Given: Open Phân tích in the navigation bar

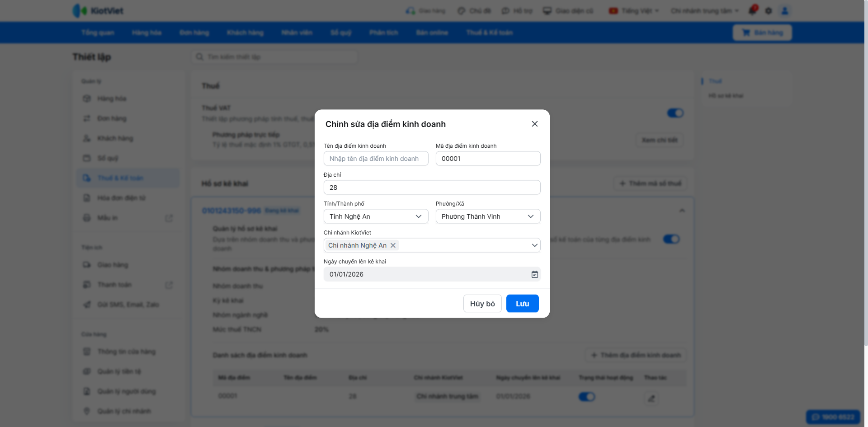Looking at the screenshot, I should tap(383, 33).
